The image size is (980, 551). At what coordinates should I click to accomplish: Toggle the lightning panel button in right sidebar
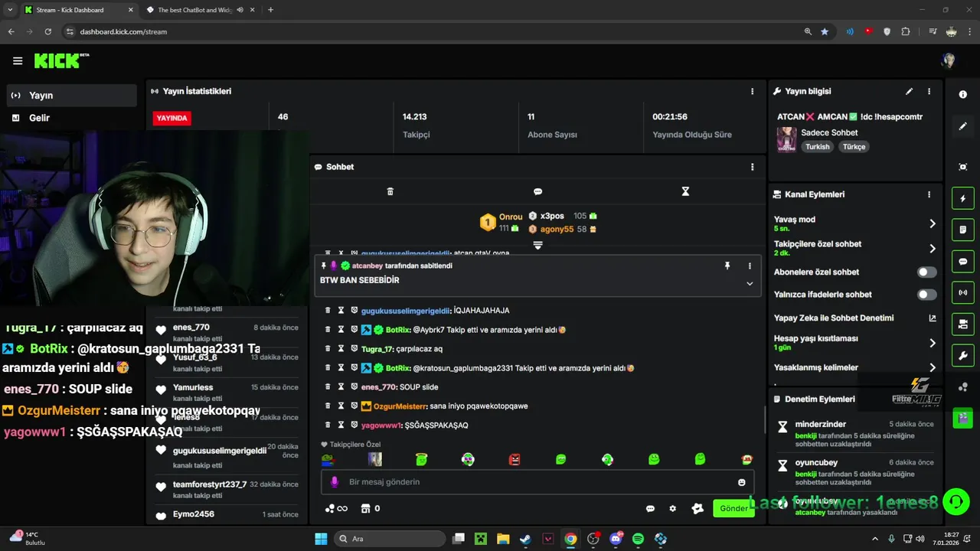963,199
